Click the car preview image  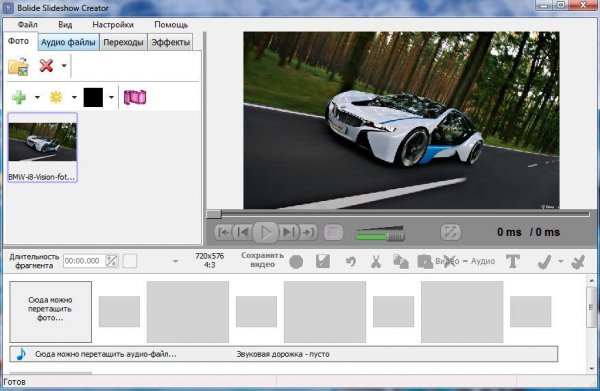(401, 120)
